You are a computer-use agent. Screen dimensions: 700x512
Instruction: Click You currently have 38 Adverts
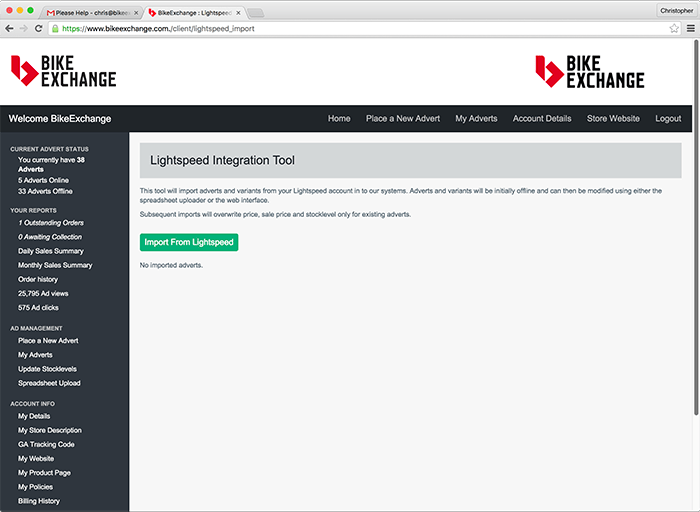coord(51,164)
